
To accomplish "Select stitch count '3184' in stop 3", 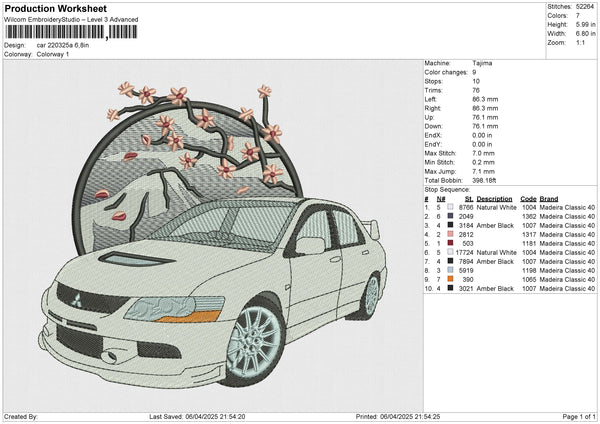I will (466, 225).
